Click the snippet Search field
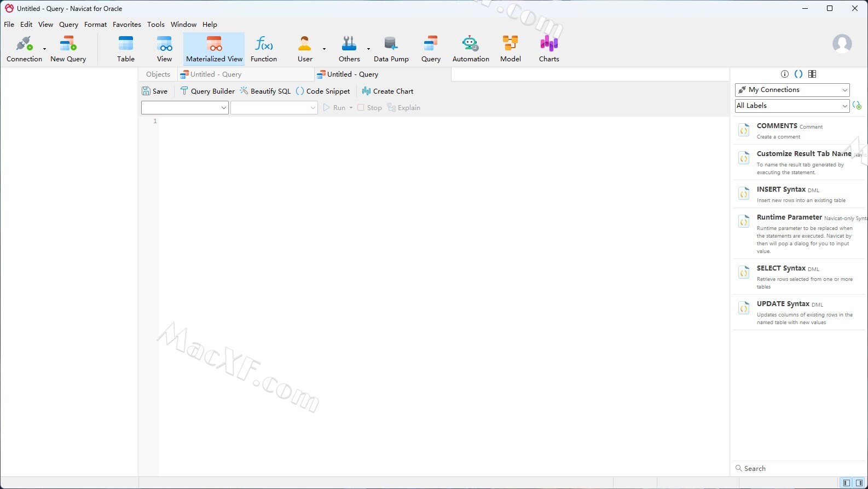868x489 pixels. point(799,469)
